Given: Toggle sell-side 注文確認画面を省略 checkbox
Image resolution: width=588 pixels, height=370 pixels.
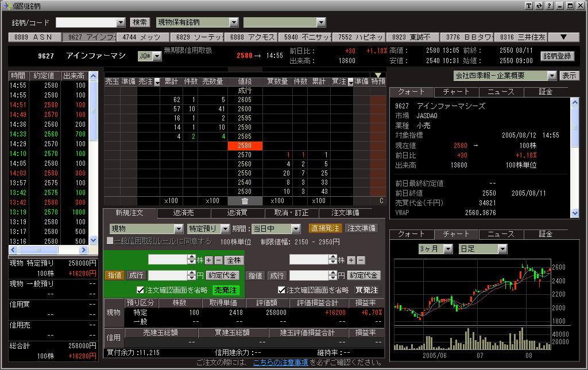Looking at the screenshot, I should point(140,290).
